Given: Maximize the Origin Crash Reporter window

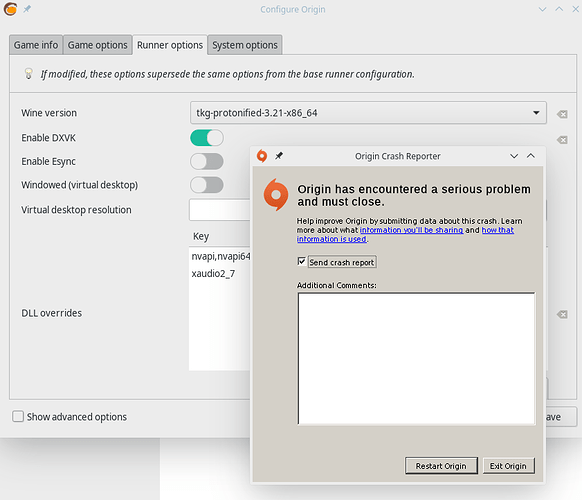Looking at the screenshot, I should pos(531,156).
